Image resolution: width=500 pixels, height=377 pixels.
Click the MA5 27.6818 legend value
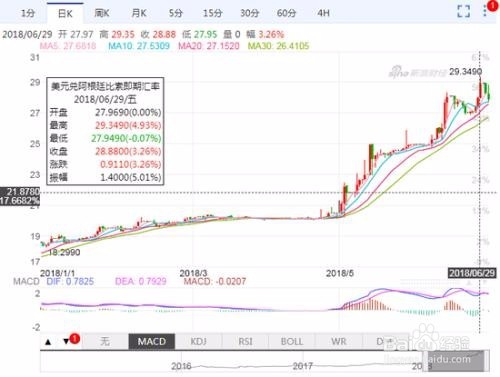68,46
